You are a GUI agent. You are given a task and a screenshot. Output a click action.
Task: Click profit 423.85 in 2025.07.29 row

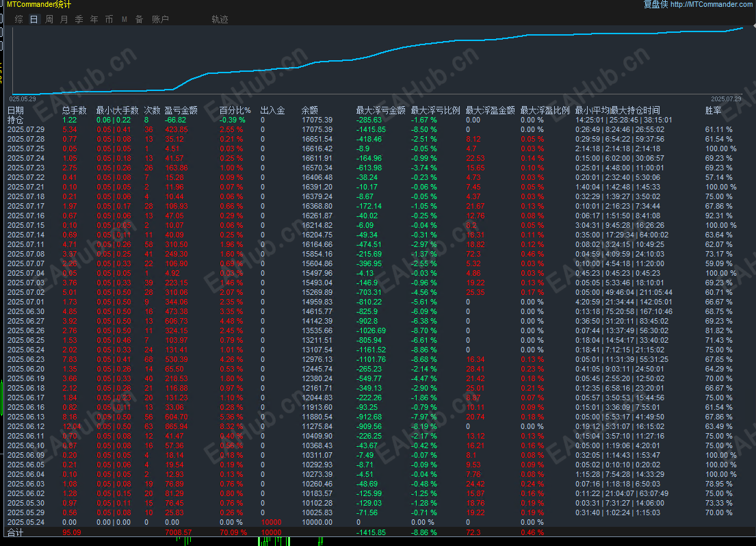(x=177, y=130)
